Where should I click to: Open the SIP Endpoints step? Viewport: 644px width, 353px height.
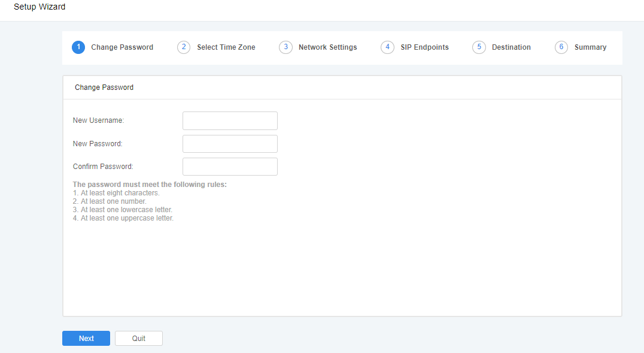(425, 47)
